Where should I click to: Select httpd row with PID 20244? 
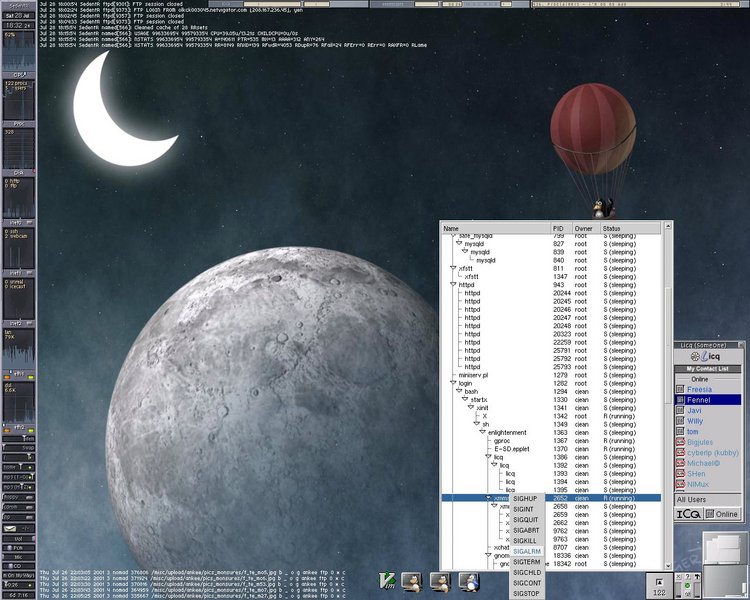point(551,293)
